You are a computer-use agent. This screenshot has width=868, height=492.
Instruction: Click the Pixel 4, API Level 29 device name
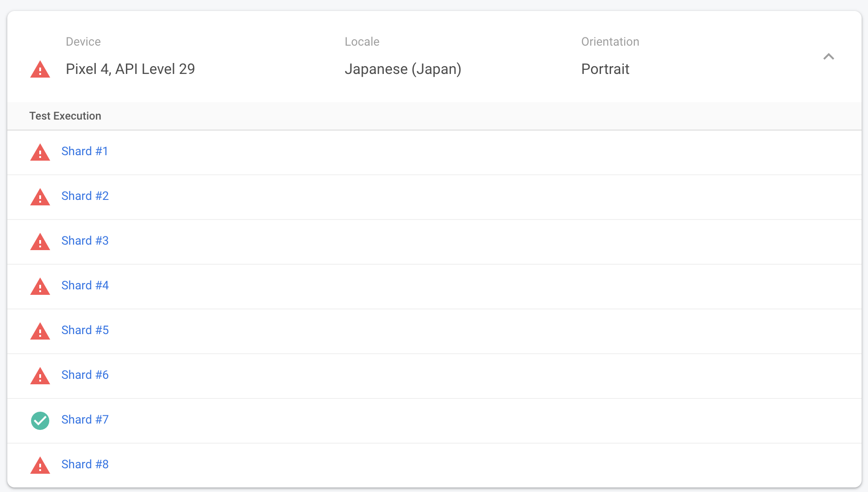[130, 69]
